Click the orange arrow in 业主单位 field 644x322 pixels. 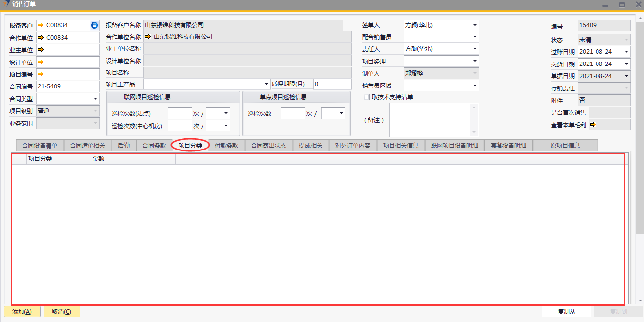coord(41,49)
